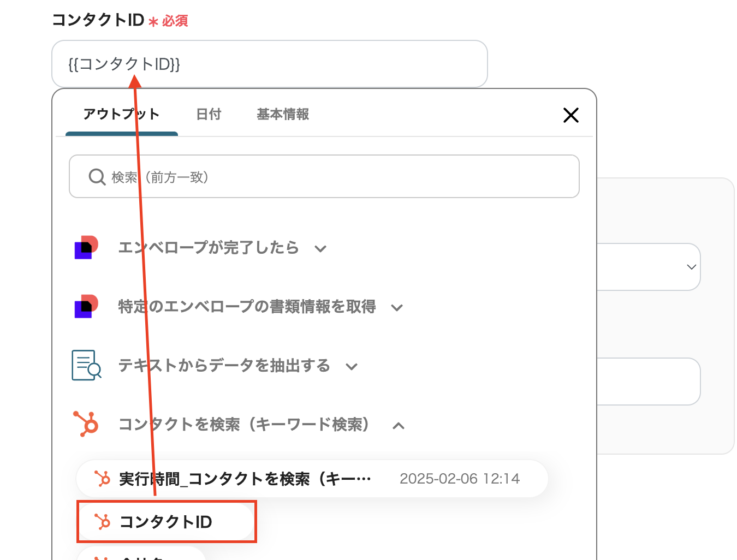Collapse the コンタクトを検索（キーワード検索） section
The image size is (737, 560).
point(399,426)
